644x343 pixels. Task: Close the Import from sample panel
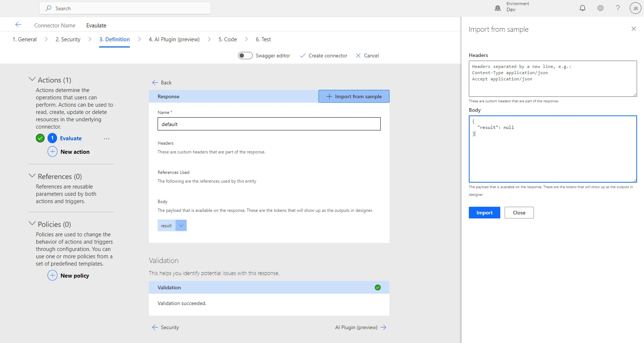pyautogui.click(x=633, y=29)
